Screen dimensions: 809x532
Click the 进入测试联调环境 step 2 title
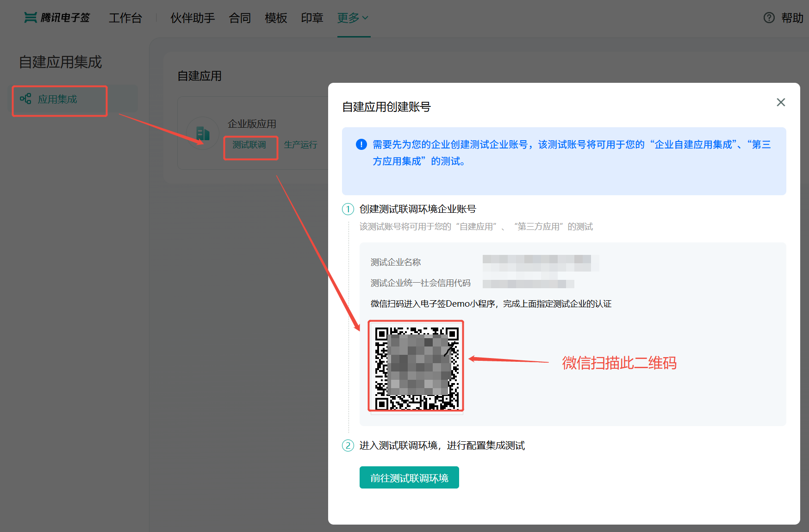[442, 445]
